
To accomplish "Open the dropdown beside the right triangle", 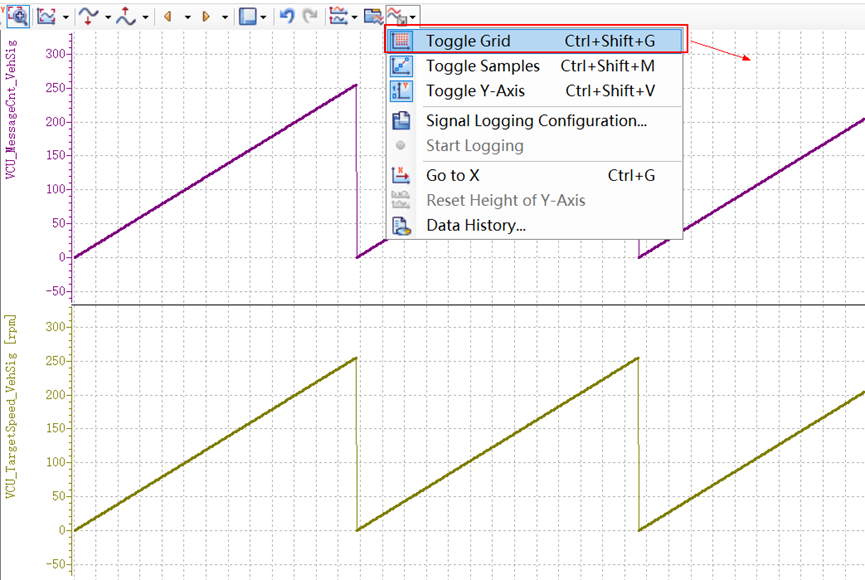I will coord(225,18).
